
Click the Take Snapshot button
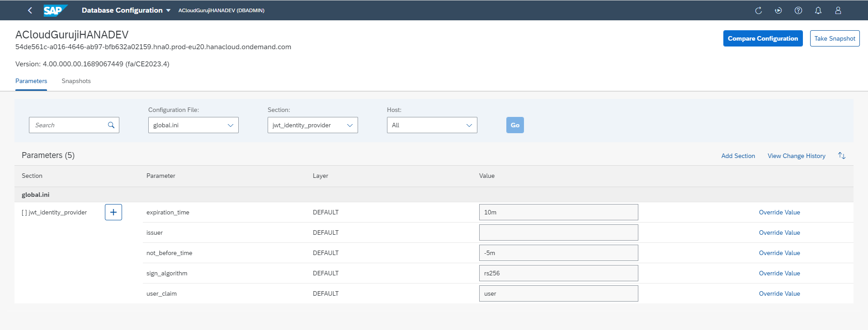[835, 38]
